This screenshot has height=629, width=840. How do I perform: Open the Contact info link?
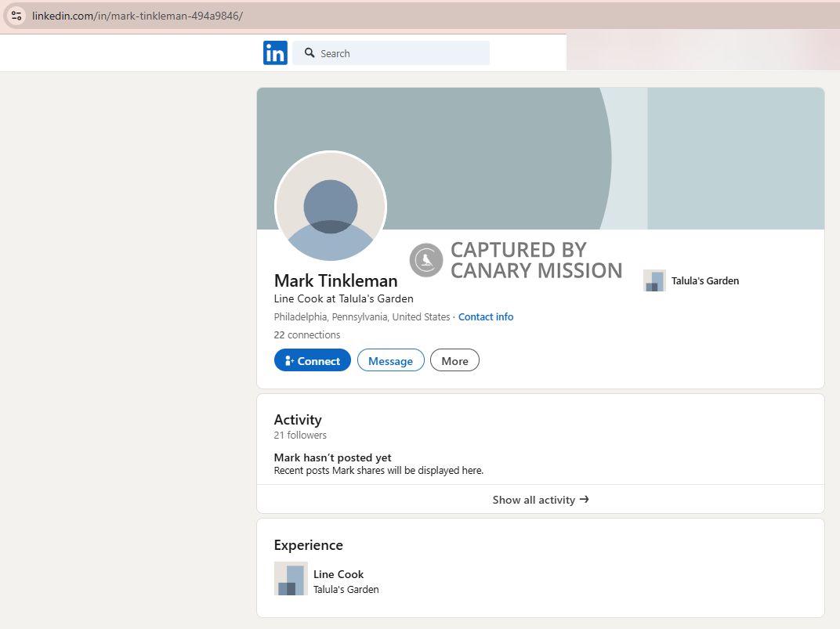[486, 317]
